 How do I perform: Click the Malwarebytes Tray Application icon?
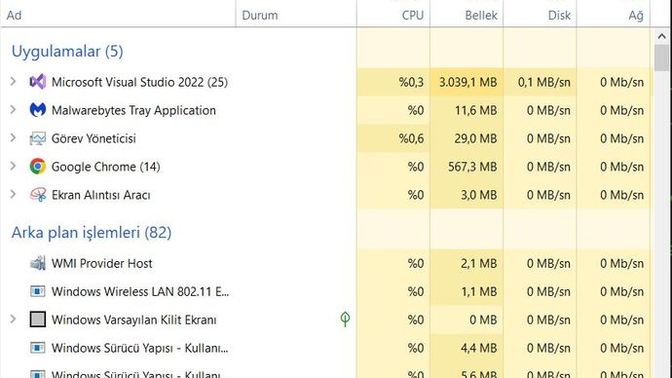[x=38, y=110]
